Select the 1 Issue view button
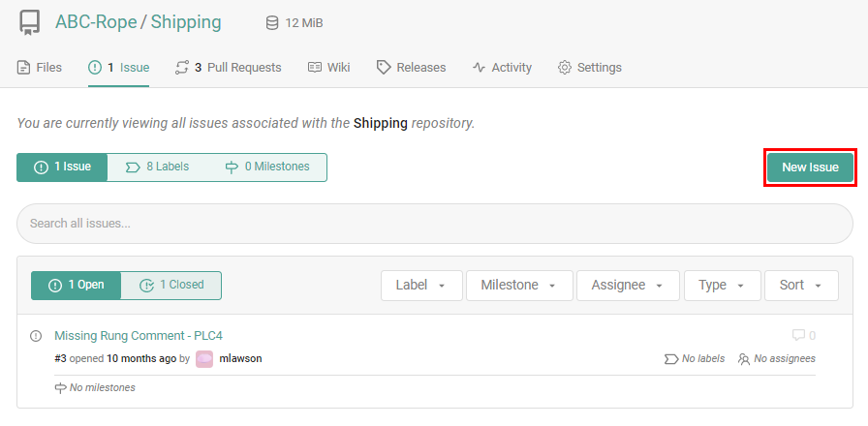Image resolution: width=868 pixels, height=426 pixels. pos(62,167)
